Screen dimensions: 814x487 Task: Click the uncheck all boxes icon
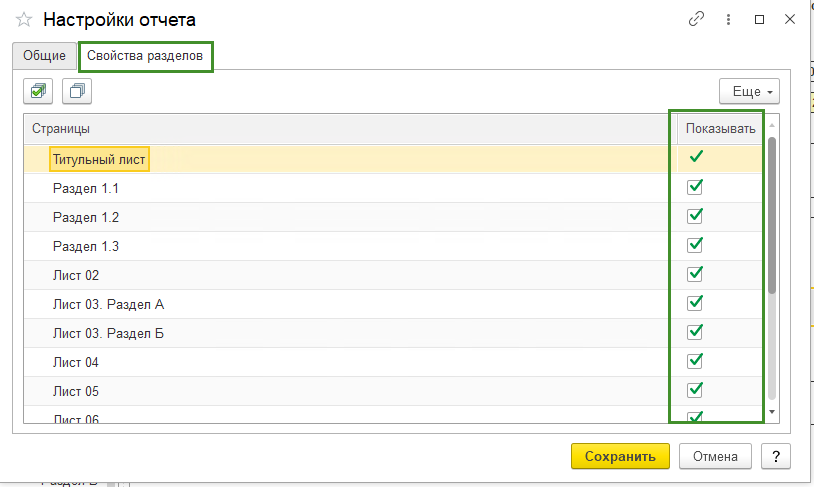click(x=76, y=91)
